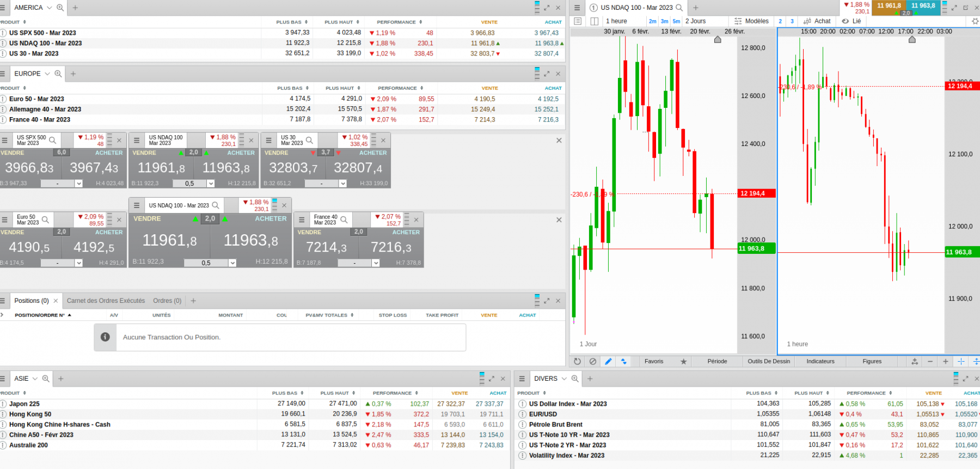Search in the France 40 ticket
This screenshot has height=469, width=980.
pyautogui.click(x=344, y=220)
